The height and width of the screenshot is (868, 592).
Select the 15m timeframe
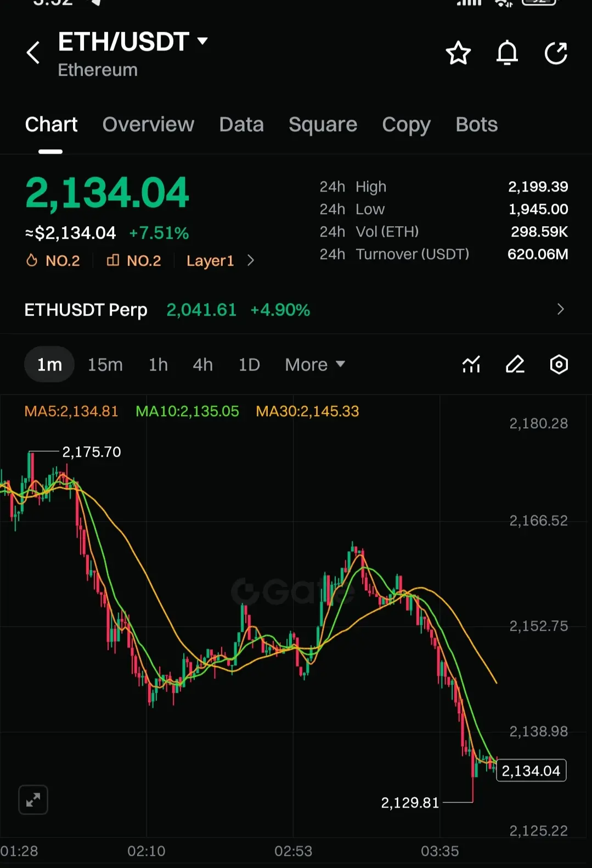pos(105,365)
